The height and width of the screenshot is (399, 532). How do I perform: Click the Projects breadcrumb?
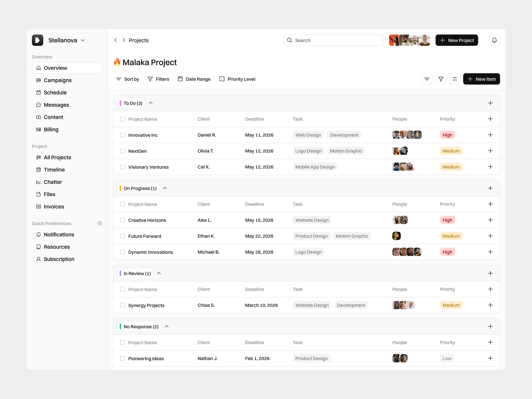click(x=138, y=40)
